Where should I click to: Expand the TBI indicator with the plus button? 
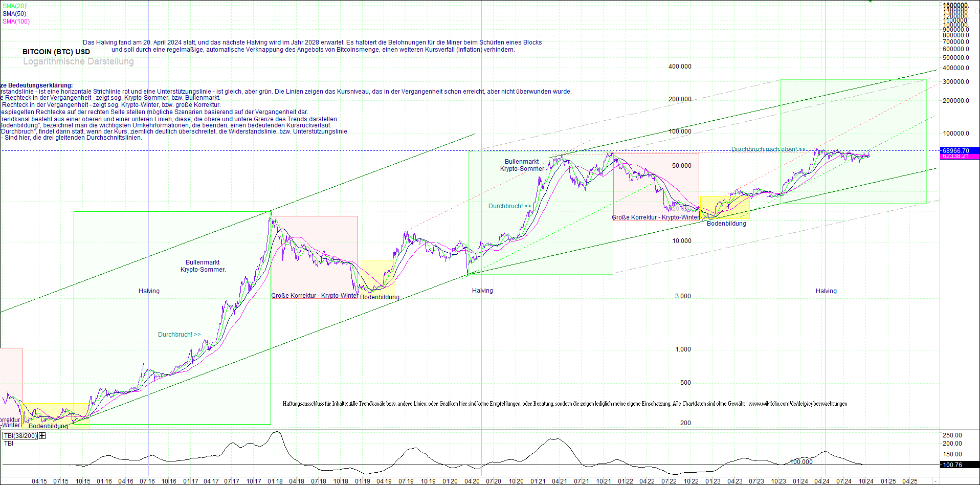[41, 435]
